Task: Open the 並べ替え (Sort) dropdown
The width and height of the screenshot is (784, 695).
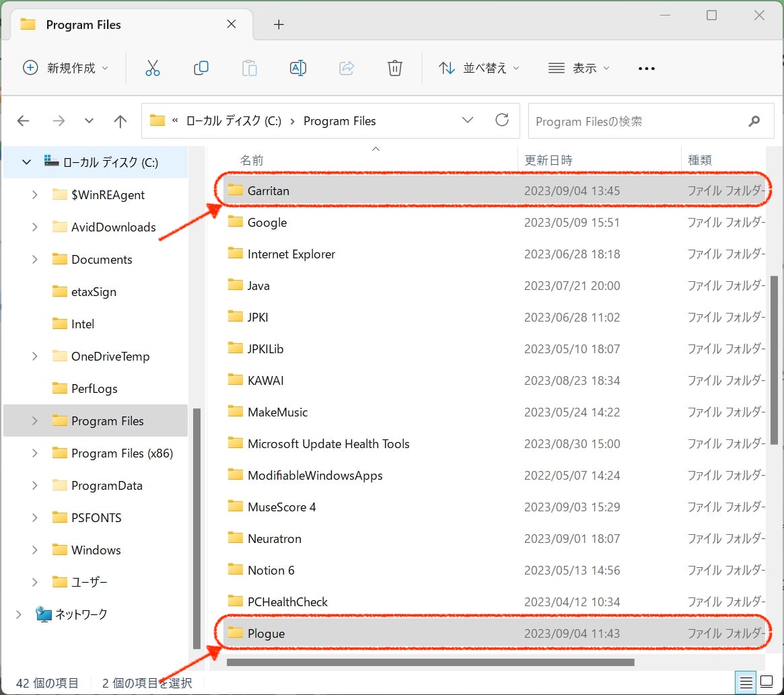Action: tap(479, 68)
